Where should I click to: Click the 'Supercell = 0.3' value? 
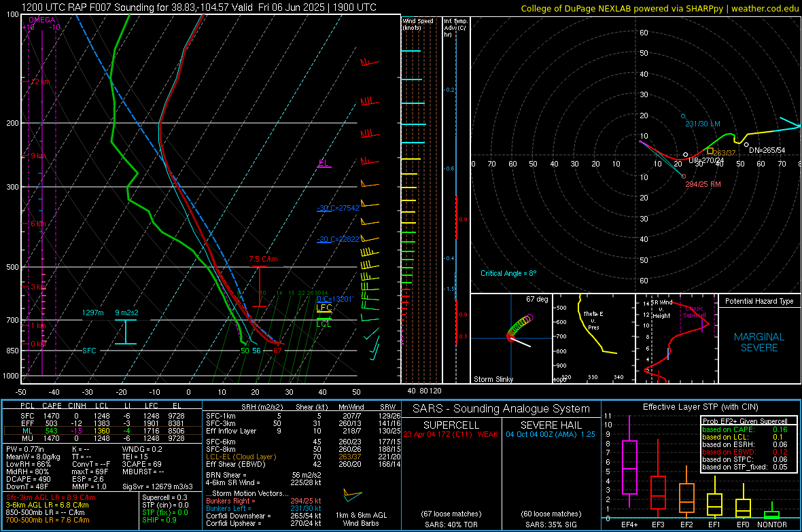pos(164,497)
